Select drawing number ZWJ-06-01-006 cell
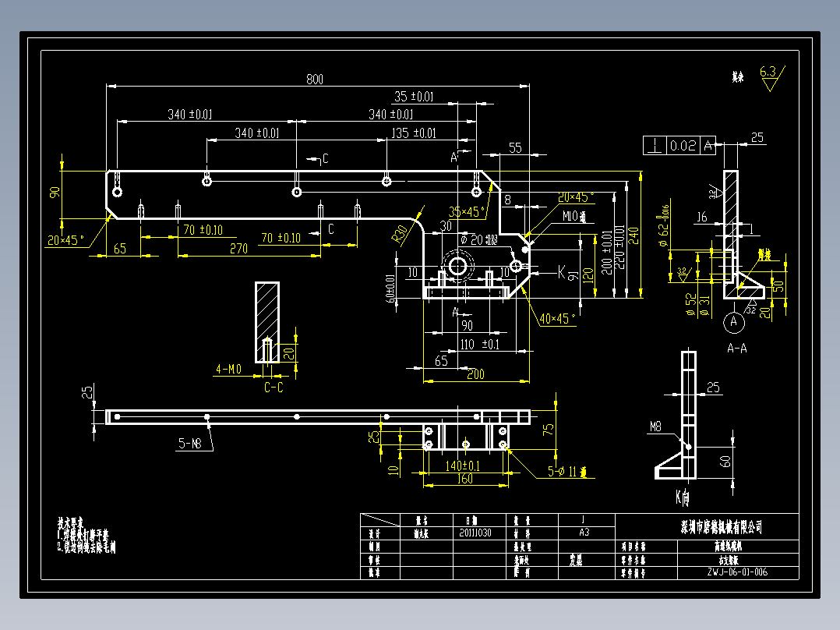The width and height of the screenshot is (840, 630). pos(738,572)
